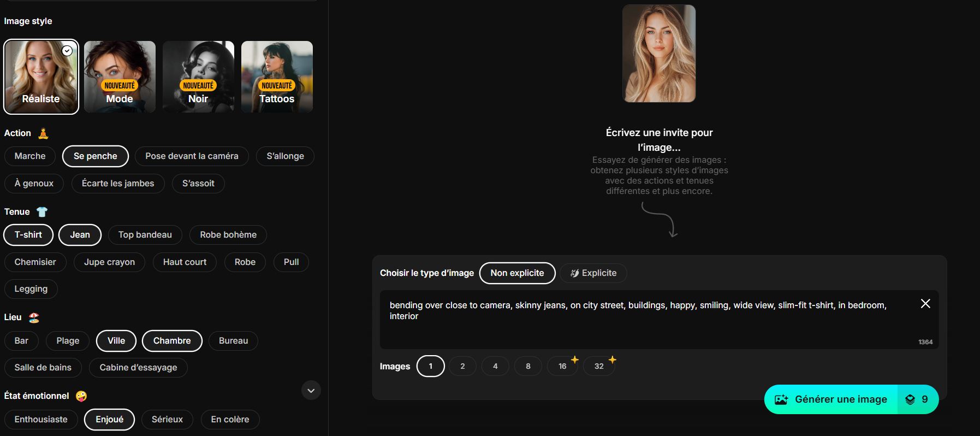Select the Pull outfit chip
Screen dimensions: 980x436
(x=291, y=262)
